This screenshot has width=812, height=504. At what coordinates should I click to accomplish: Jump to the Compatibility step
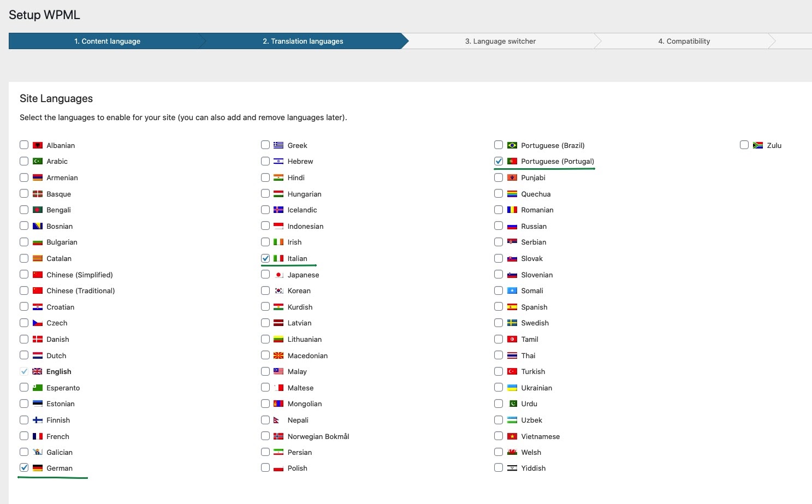point(684,41)
